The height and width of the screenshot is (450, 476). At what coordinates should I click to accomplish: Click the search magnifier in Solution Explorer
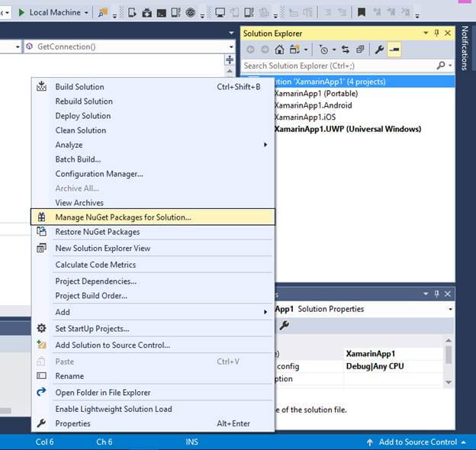[x=441, y=66]
